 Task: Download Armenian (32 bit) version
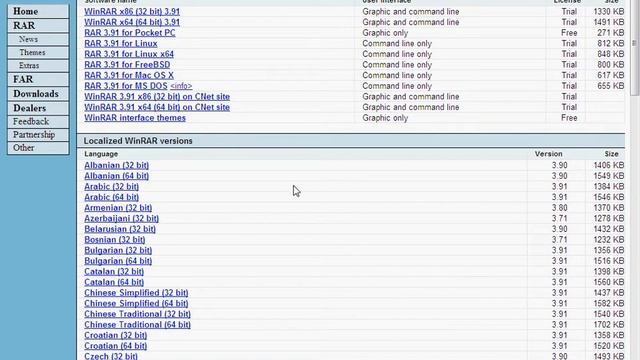[x=118, y=208]
